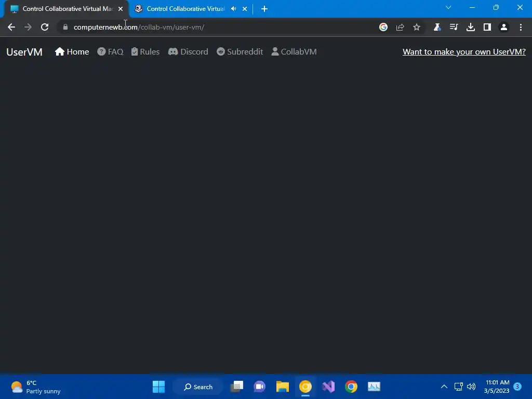The width and height of the screenshot is (532, 399).
Task: Toggle the browser side panel
Action: pyautogui.click(x=487, y=27)
